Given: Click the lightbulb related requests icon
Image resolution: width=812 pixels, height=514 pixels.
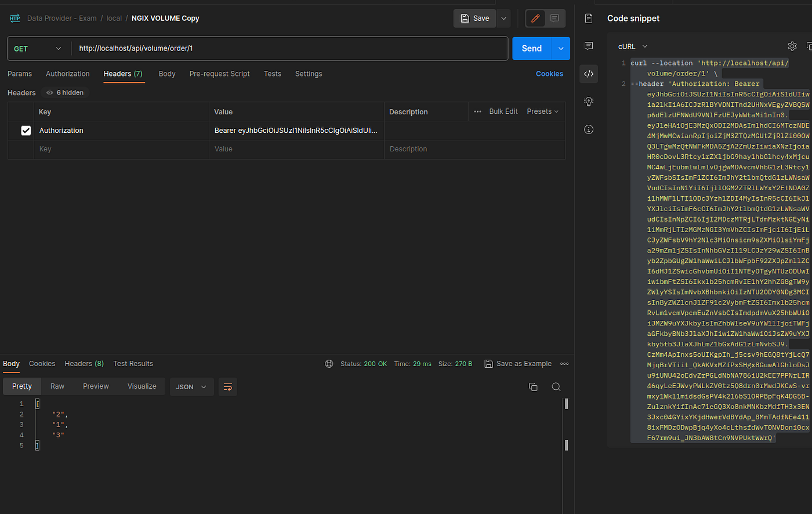Looking at the screenshot, I should pos(589,102).
